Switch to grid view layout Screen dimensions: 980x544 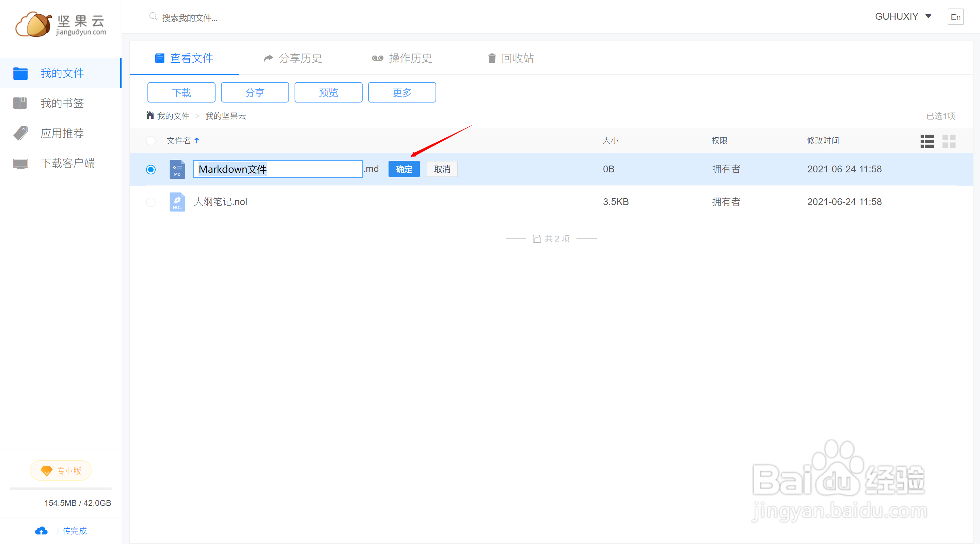point(949,141)
